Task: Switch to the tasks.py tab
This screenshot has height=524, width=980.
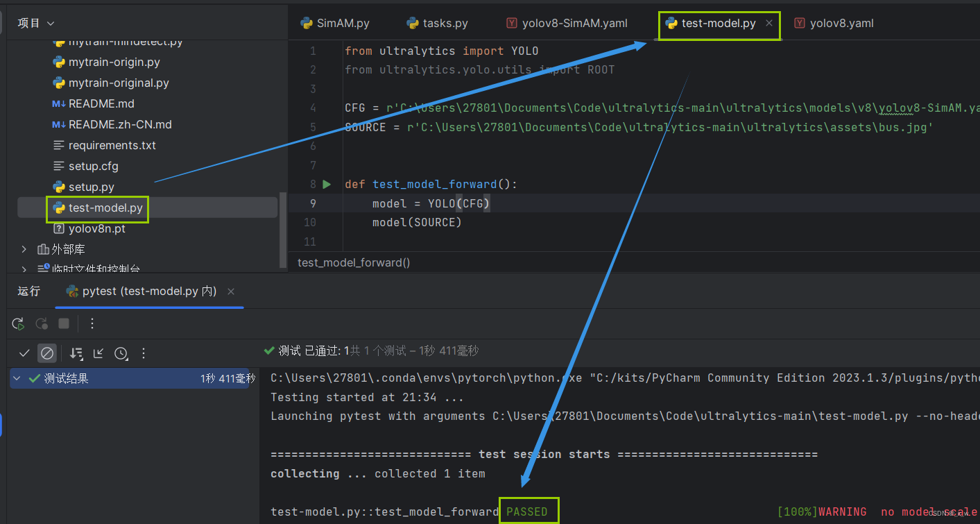Action: (437, 23)
